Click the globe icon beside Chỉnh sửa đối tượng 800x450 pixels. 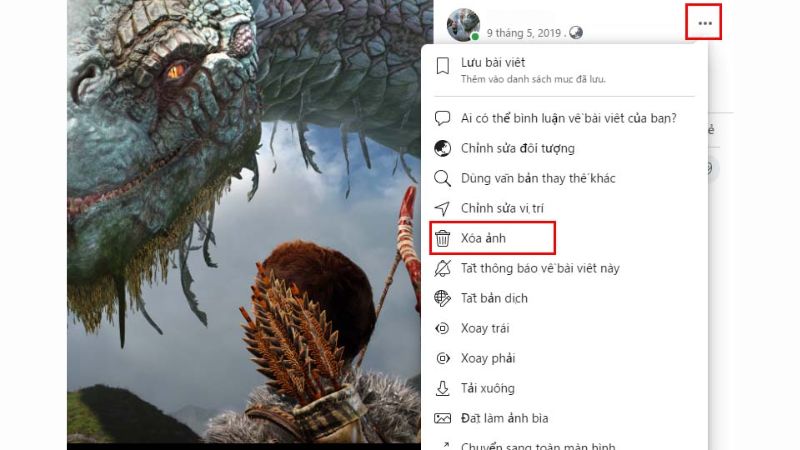(x=442, y=148)
